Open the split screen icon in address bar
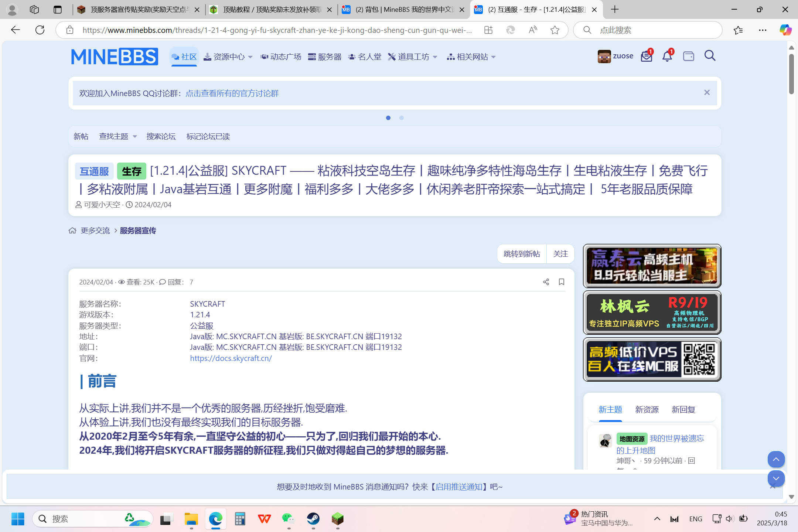 click(488, 30)
